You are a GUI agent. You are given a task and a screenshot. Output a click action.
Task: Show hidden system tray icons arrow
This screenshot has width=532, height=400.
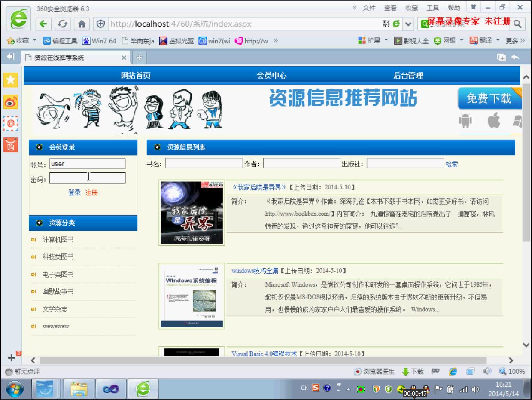coord(348,389)
